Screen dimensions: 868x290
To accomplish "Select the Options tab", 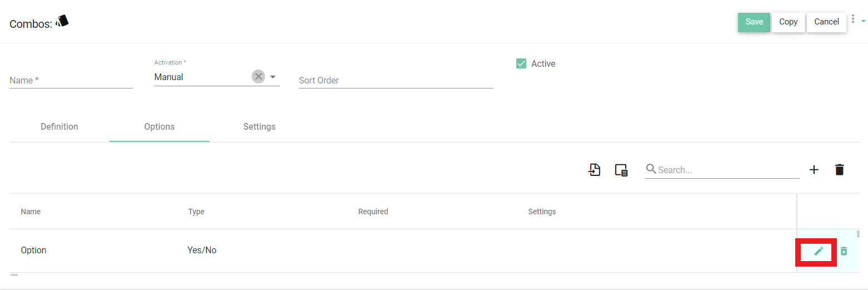I will coord(159,127).
